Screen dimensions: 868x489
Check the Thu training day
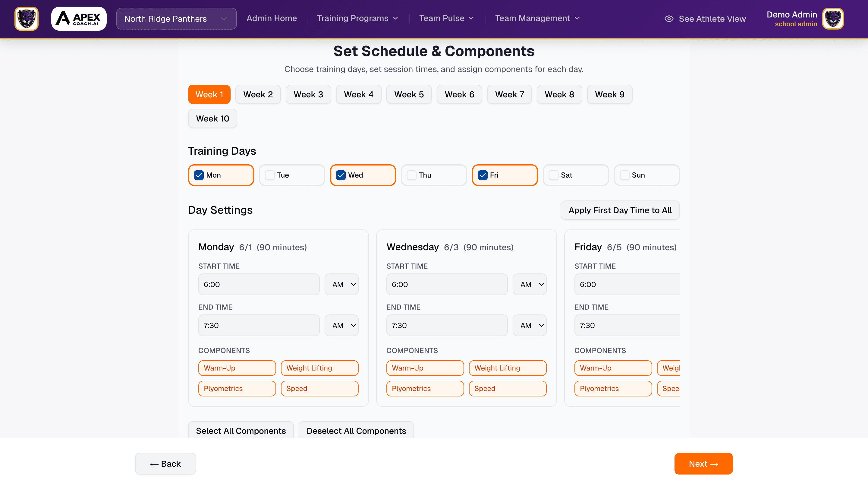click(411, 175)
